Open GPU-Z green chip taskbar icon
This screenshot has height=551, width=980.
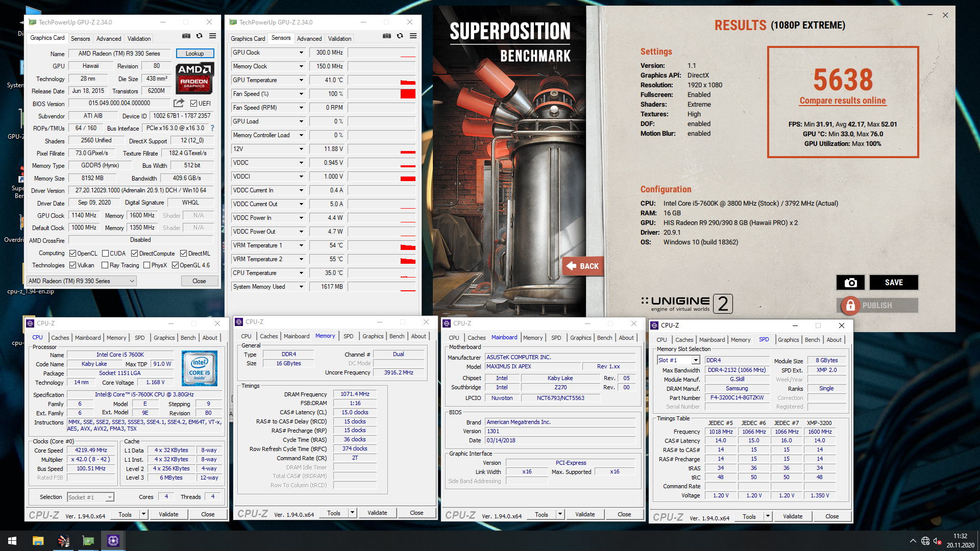tap(88, 541)
